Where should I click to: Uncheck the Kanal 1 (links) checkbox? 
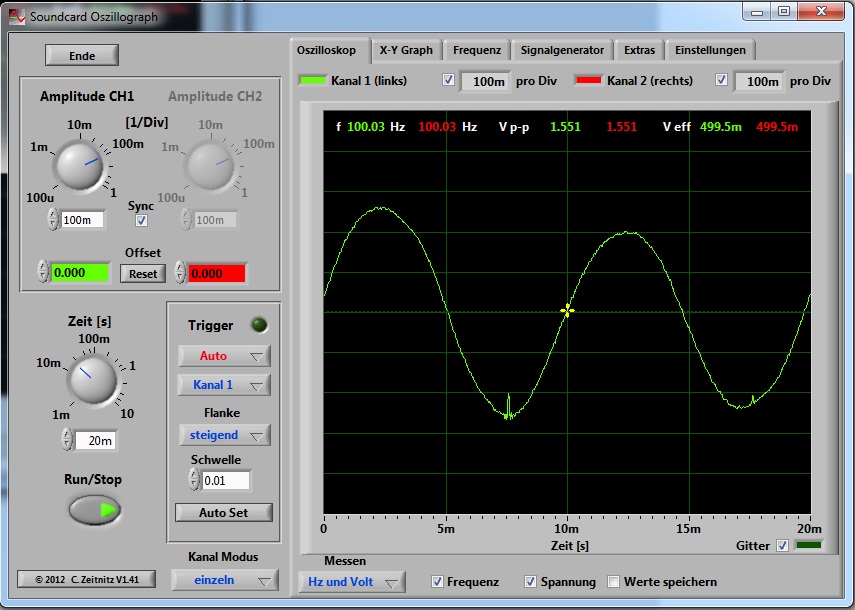tap(448, 80)
